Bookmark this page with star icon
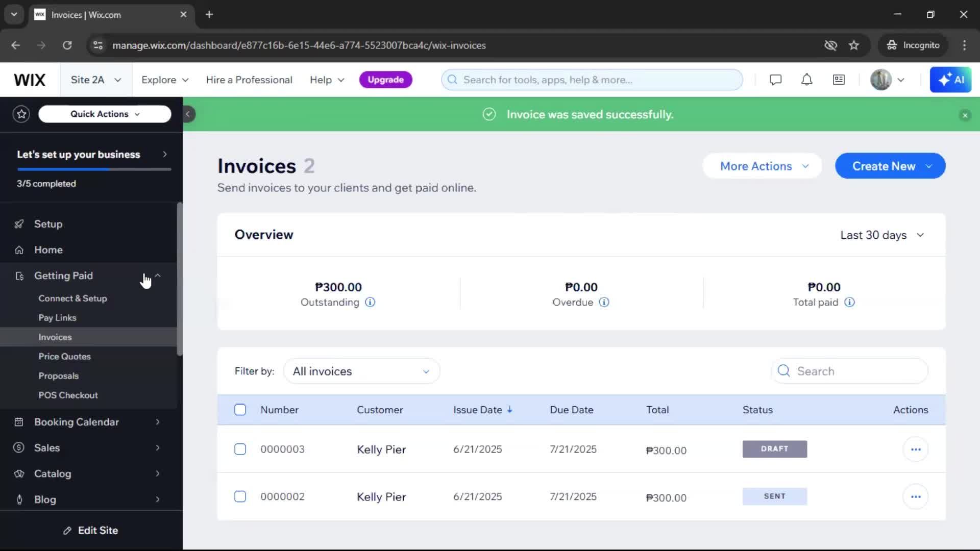 click(854, 45)
